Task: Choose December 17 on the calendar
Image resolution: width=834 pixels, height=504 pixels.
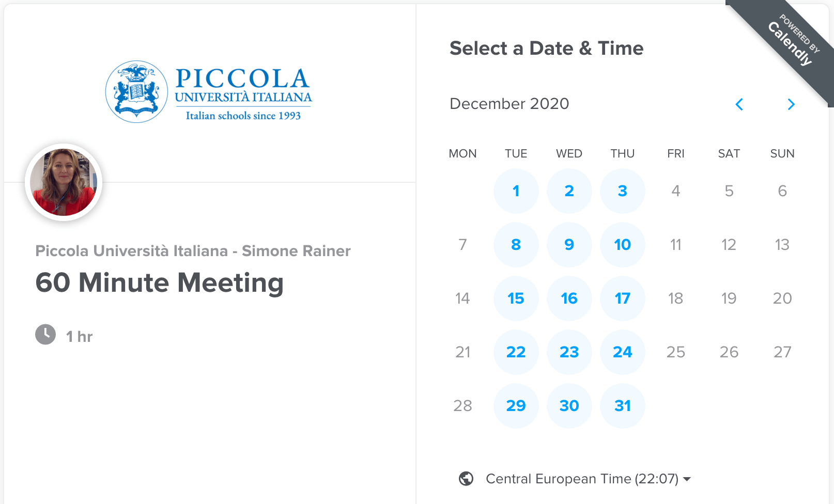Action: 622,298
